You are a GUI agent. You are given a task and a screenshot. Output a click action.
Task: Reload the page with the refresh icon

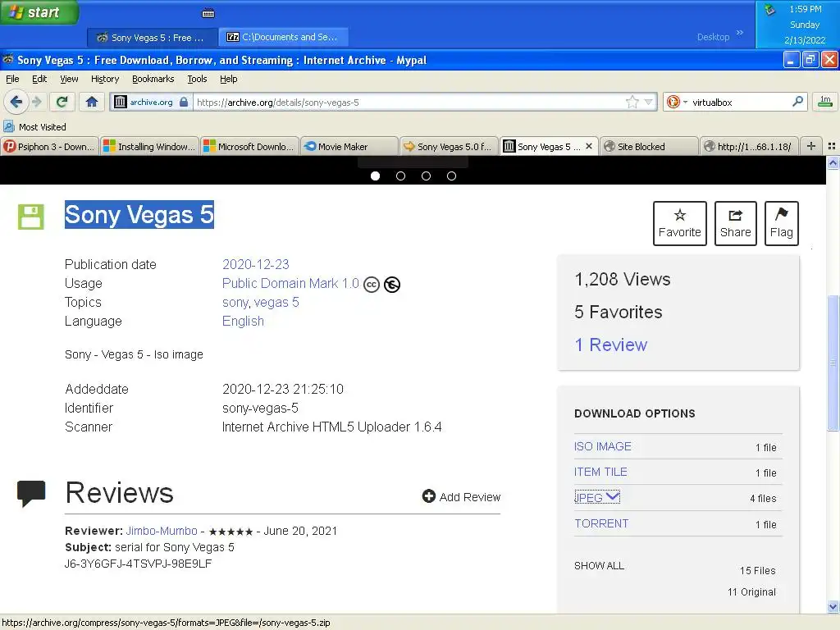[62, 101]
